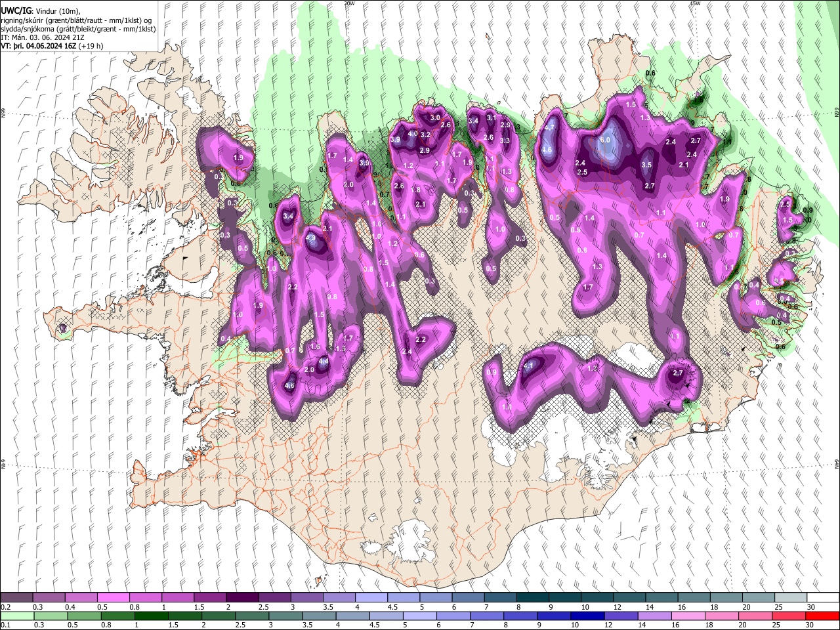Screen dimensions: 840x630
Task: Click the crimson 25 swatch in lower legend
Action: tap(790, 616)
